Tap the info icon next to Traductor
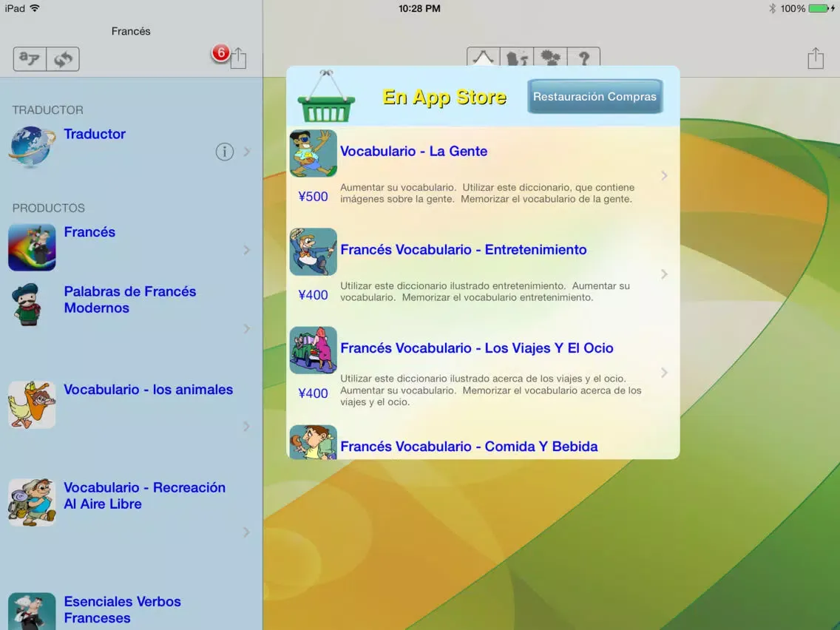 tap(225, 152)
